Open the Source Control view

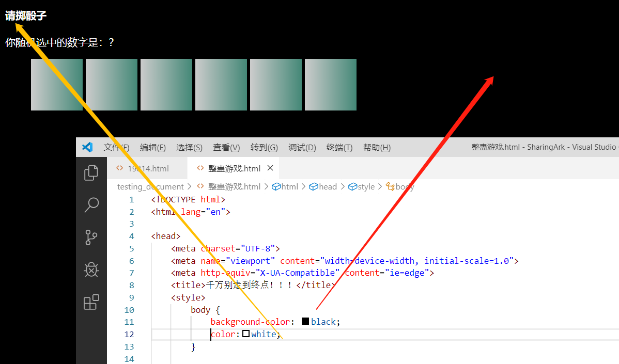click(91, 237)
